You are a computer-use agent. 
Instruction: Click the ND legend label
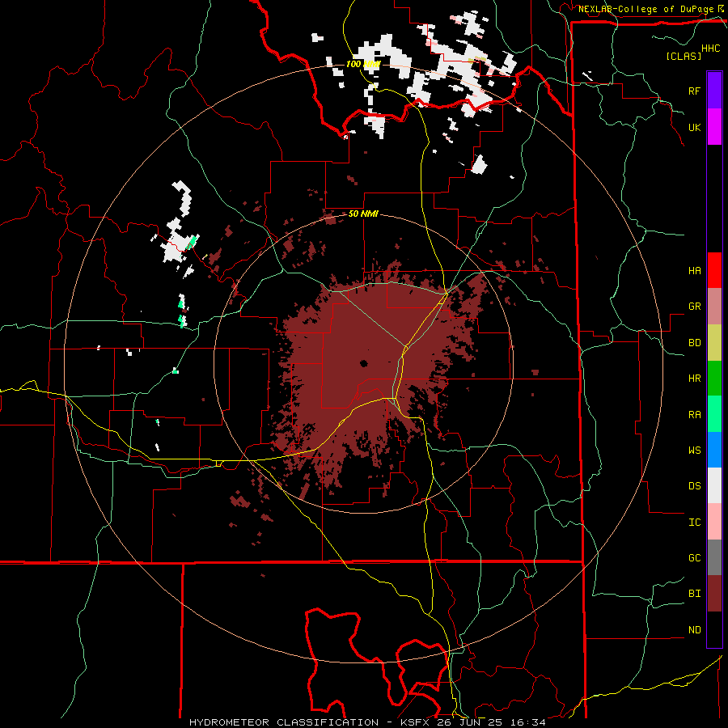tap(694, 630)
